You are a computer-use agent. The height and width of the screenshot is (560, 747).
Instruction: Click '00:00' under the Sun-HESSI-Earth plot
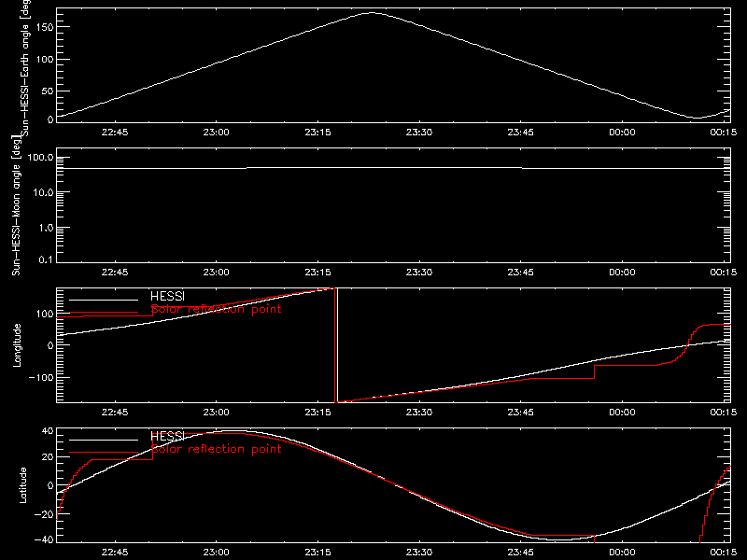click(x=622, y=133)
